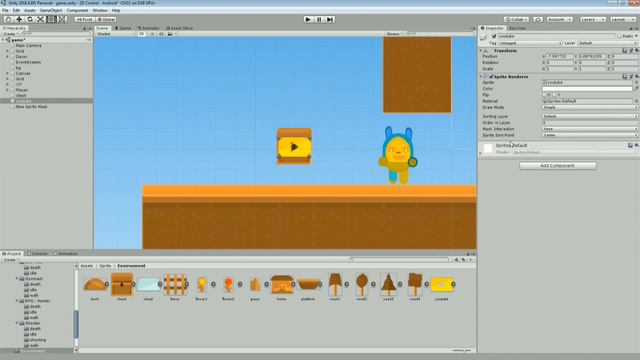The width and height of the screenshot is (640, 360).
Task: Switch to the Animation tab
Action: [66, 253]
